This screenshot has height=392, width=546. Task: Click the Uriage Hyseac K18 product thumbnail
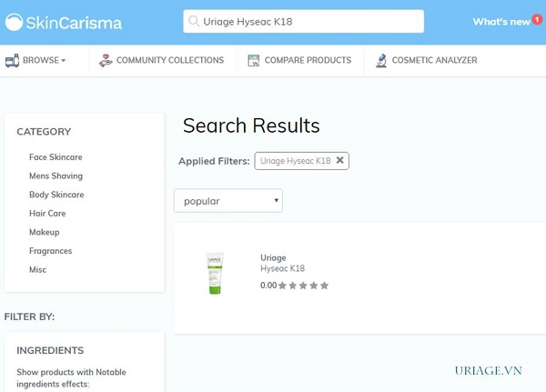[215, 273]
